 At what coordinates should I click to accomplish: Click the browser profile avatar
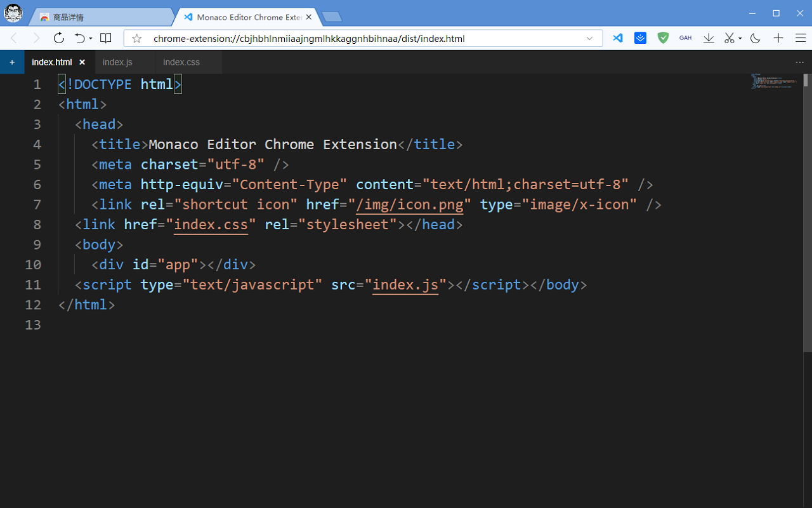[x=13, y=13]
